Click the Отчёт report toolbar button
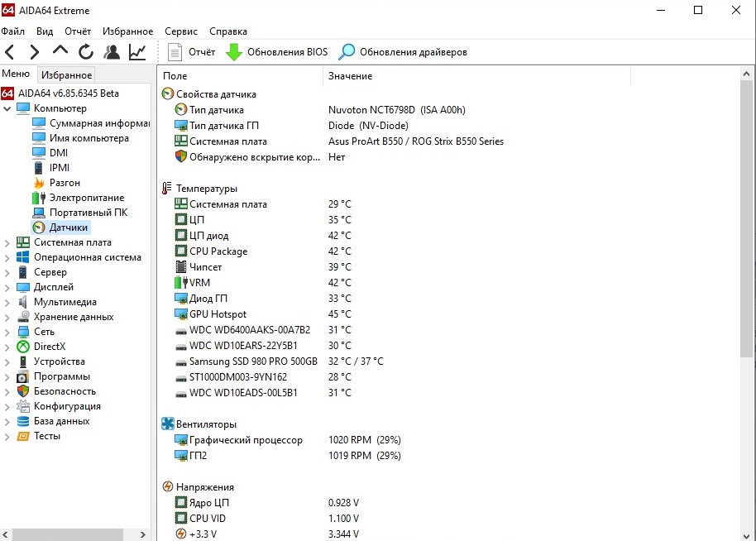This screenshot has height=541, width=756. [x=191, y=51]
